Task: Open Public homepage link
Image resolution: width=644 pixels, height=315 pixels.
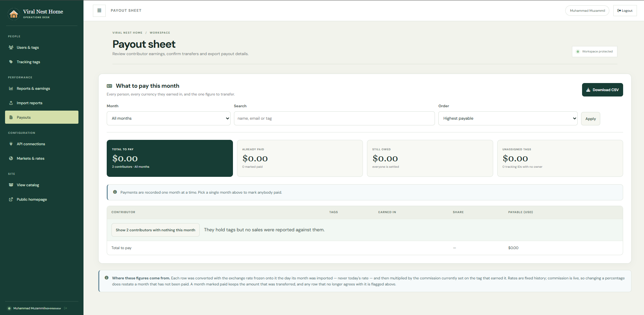Action: click(42, 199)
